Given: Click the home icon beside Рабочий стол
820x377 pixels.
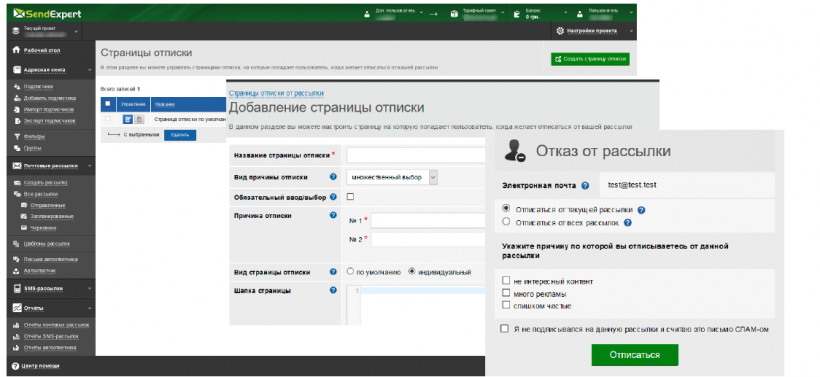Looking at the screenshot, I should pos(16,50).
